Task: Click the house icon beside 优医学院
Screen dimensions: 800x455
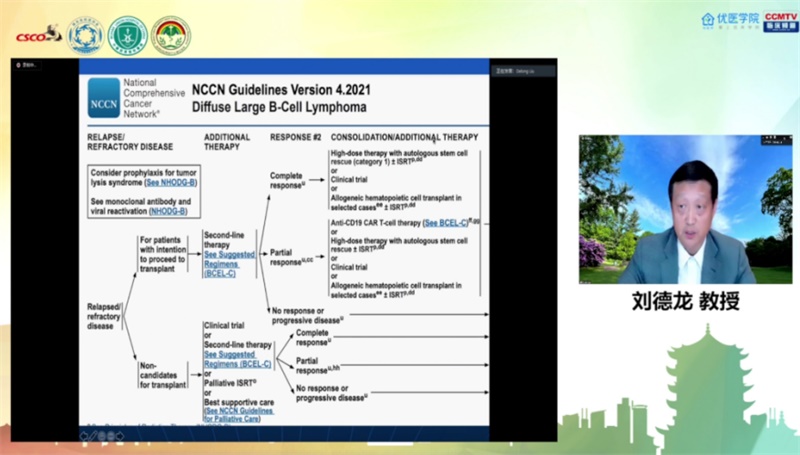Action: point(708,20)
